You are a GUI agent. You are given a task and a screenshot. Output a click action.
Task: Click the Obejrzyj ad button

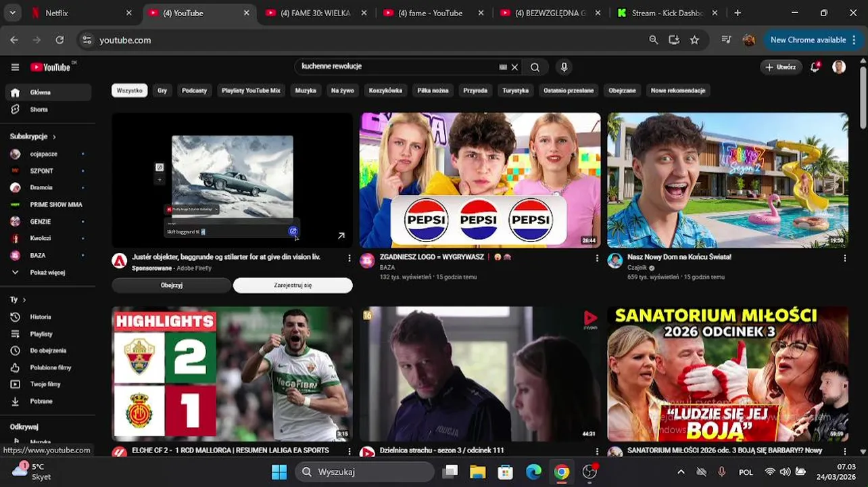172,285
